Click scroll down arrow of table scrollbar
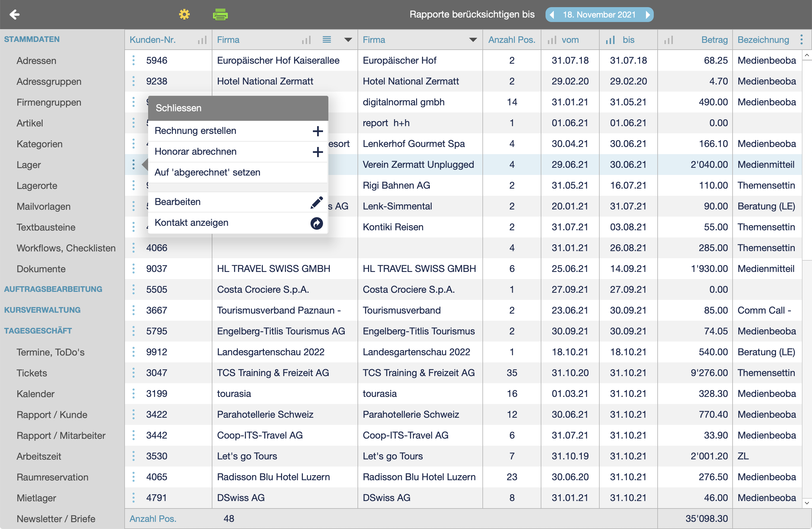The image size is (812, 529). click(807, 503)
